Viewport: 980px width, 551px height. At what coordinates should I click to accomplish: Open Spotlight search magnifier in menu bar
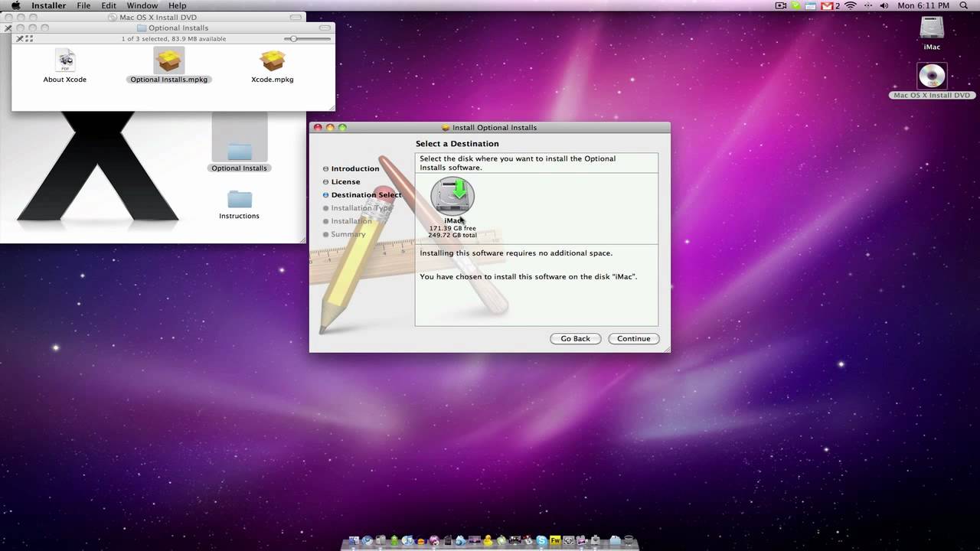coord(964,5)
